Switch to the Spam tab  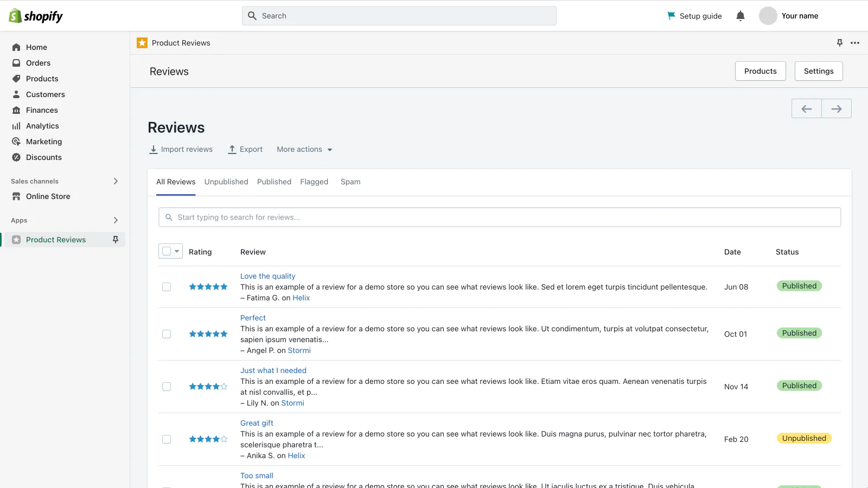tap(350, 182)
